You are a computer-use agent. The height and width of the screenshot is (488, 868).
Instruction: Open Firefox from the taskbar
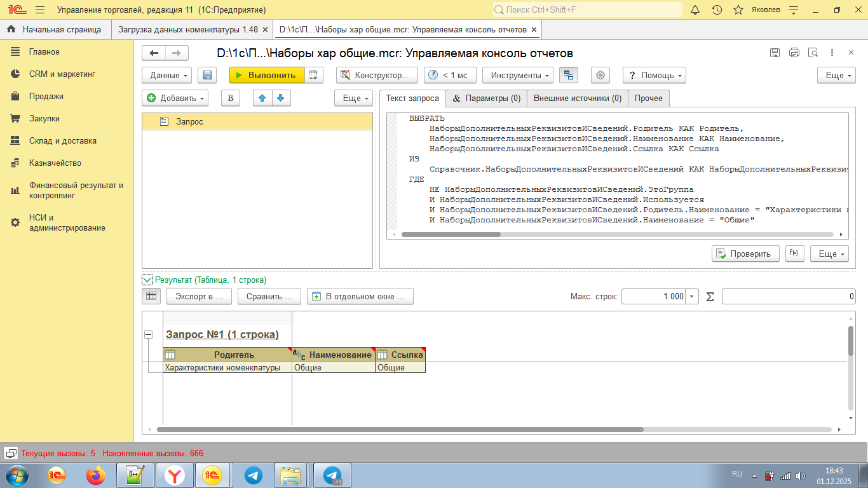pos(97,475)
